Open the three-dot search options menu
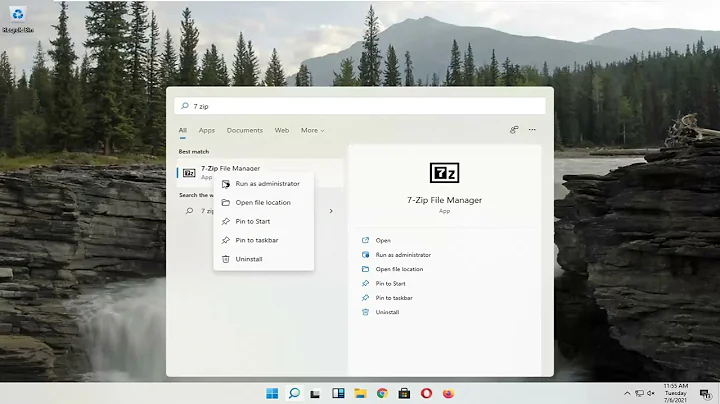Image resolution: width=720 pixels, height=404 pixels. (x=532, y=130)
